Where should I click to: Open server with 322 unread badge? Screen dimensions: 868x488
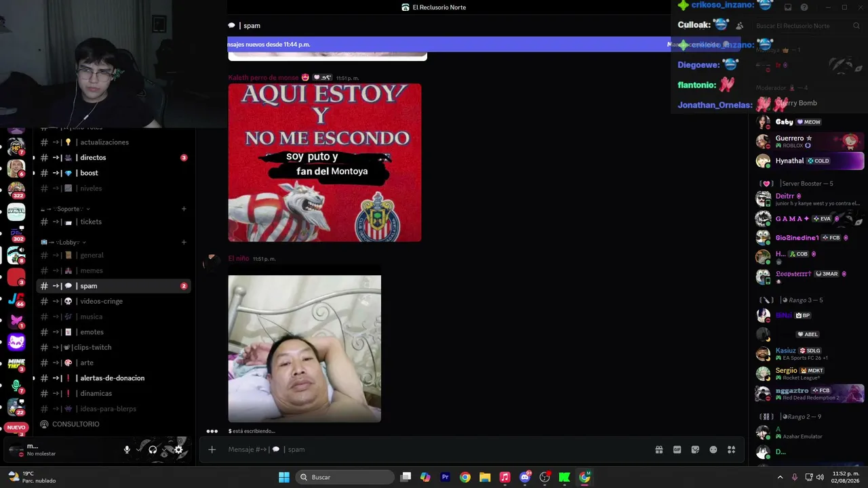(x=16, y=189)
